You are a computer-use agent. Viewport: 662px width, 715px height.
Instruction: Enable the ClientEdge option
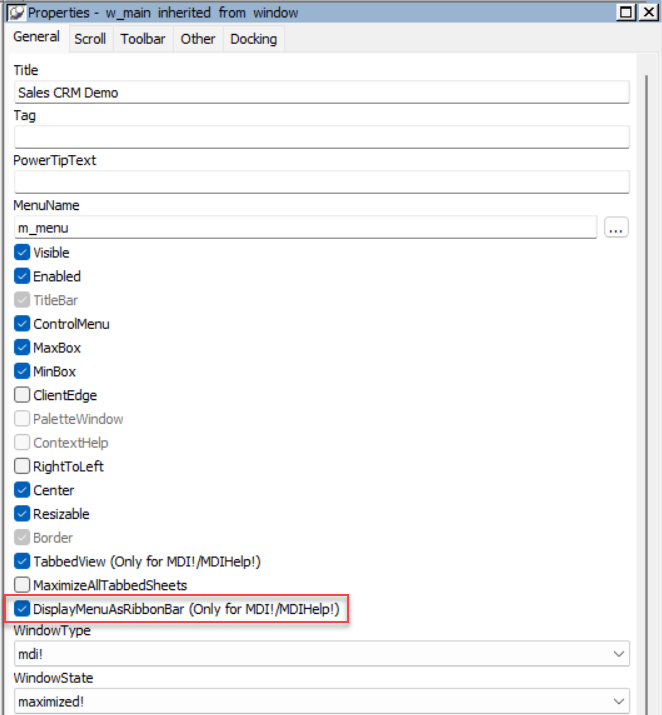pyautogui.click(x=23, y=395)
